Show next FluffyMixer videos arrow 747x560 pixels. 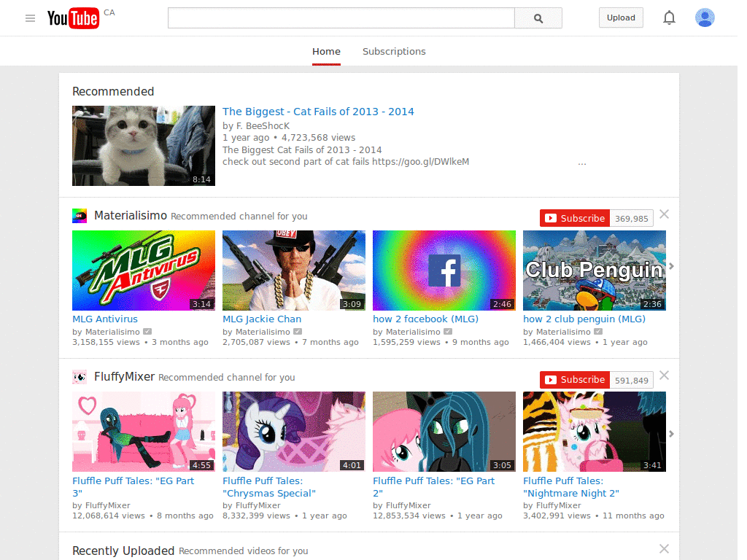tap(671, 434)
